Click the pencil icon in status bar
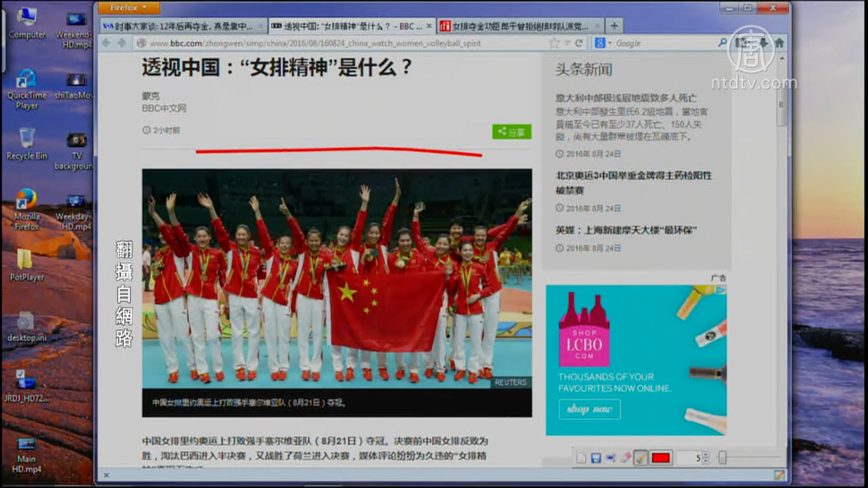 click(779, 475)
